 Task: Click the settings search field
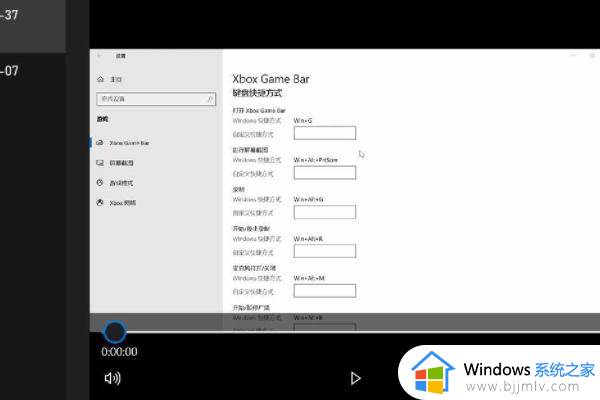[156, 99]
